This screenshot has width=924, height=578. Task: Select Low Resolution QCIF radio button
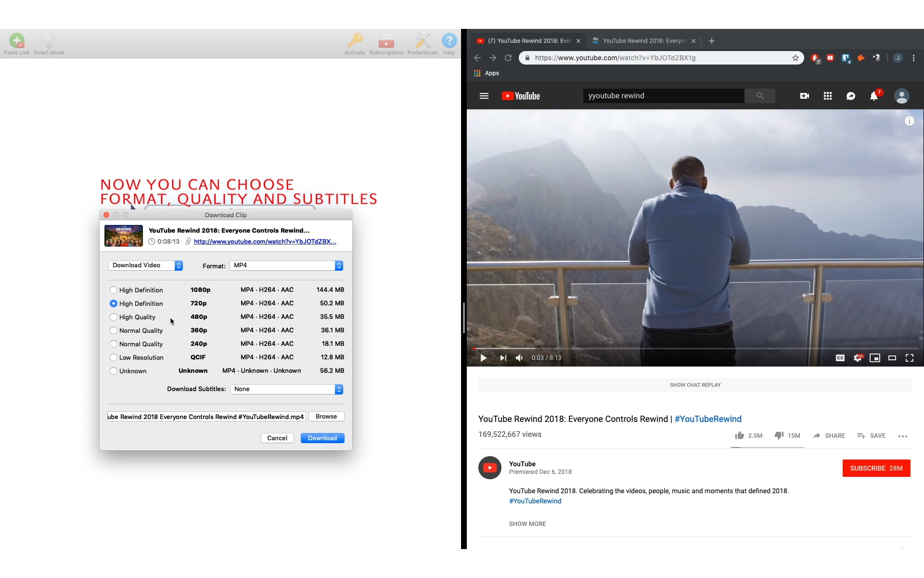[113, 357]
